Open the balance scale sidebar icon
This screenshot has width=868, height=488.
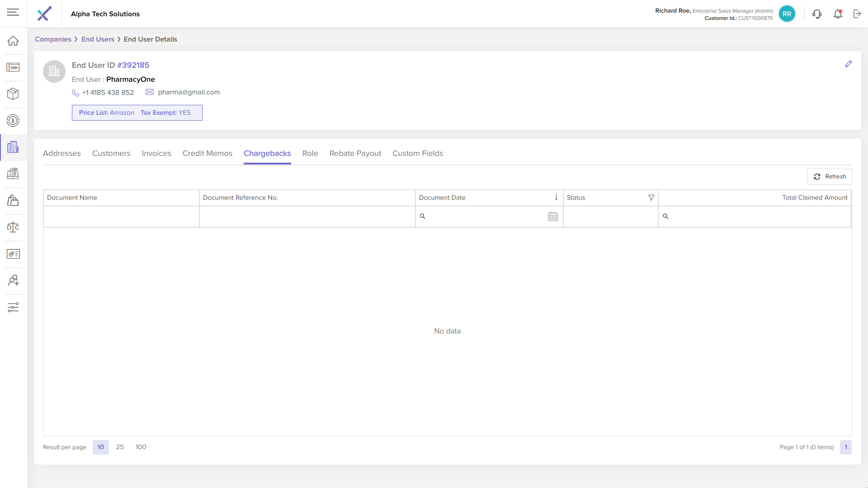coord(13,227)
